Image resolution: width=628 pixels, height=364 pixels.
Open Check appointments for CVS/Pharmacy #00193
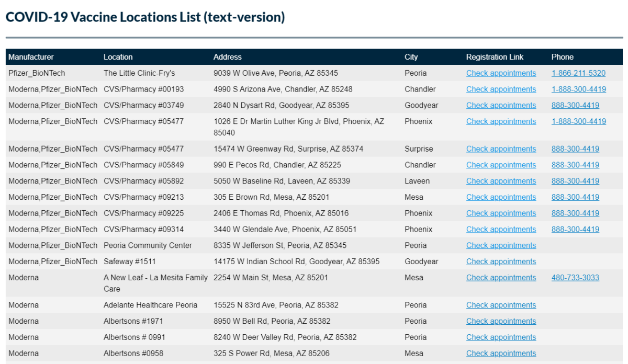tap(501, 89)
